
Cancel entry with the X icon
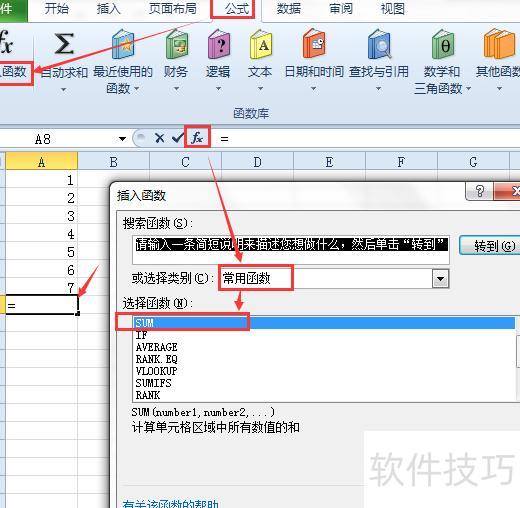point(160,138)
